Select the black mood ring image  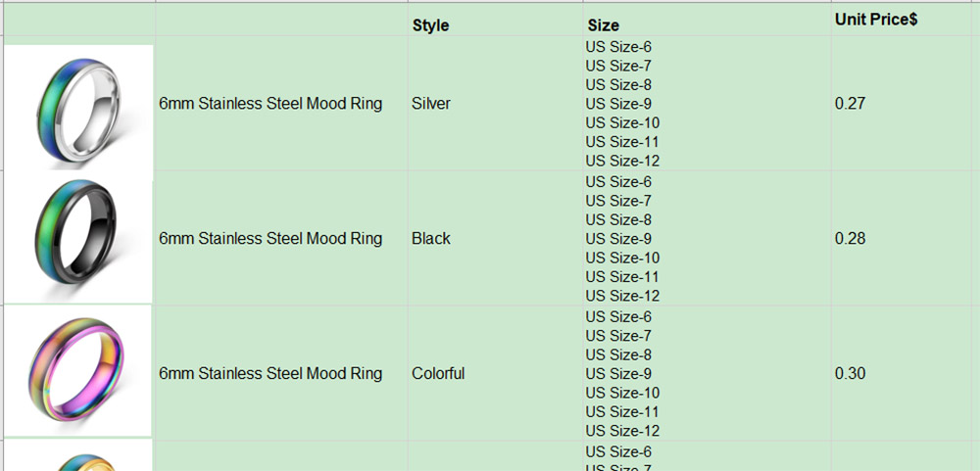[x=78, y=238]
